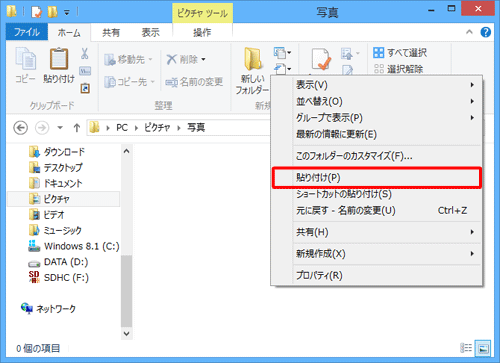
Task: Switch to the 共有 tab
Action: point(111,32)
